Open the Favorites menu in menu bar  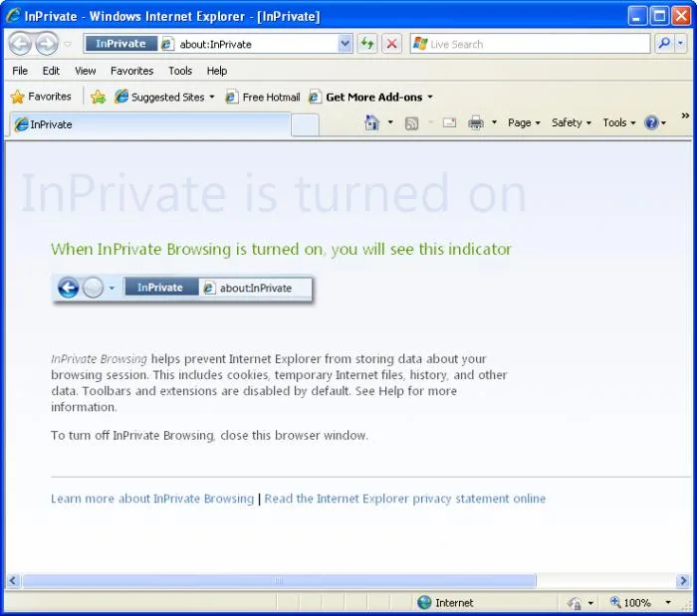pos(132,71)
